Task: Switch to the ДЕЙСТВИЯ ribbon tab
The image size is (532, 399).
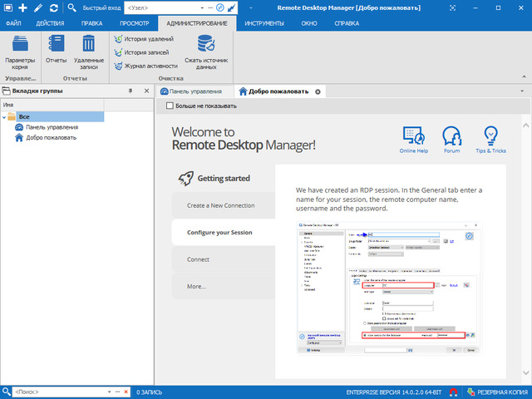Action: [x=50, y=23]
